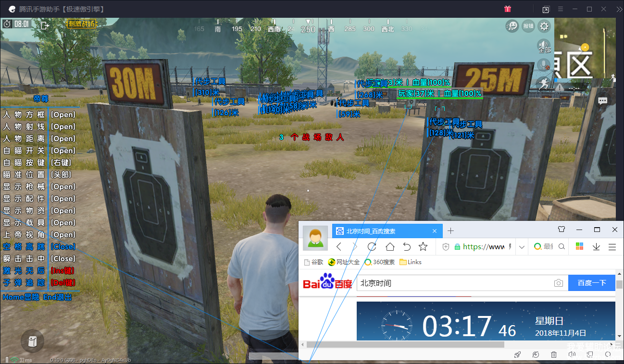
Task: Click the pop-out window icon in title bar
Action: click(546, 9)
